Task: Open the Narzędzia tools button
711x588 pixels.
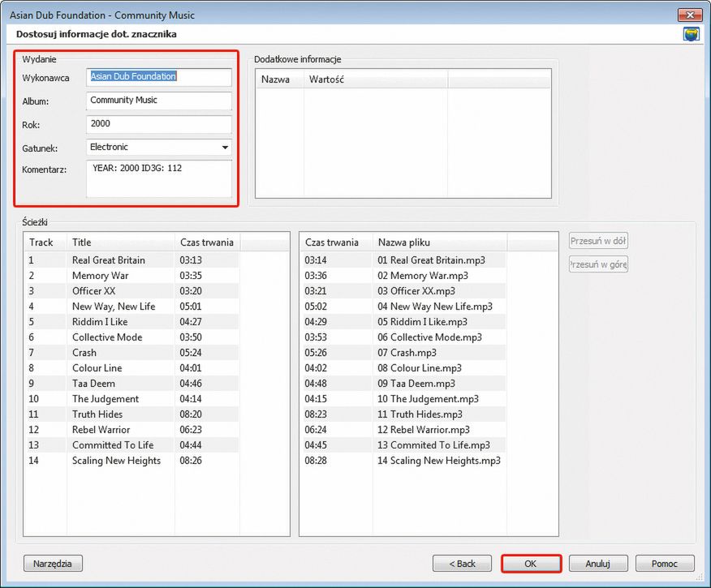Action: [x=53, y=564]
